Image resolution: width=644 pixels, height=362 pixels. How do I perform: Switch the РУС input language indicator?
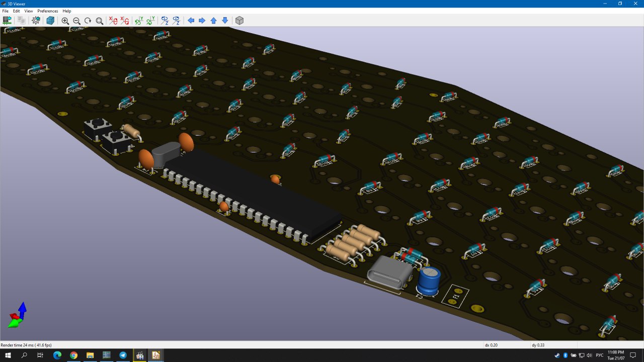(599, 355)
